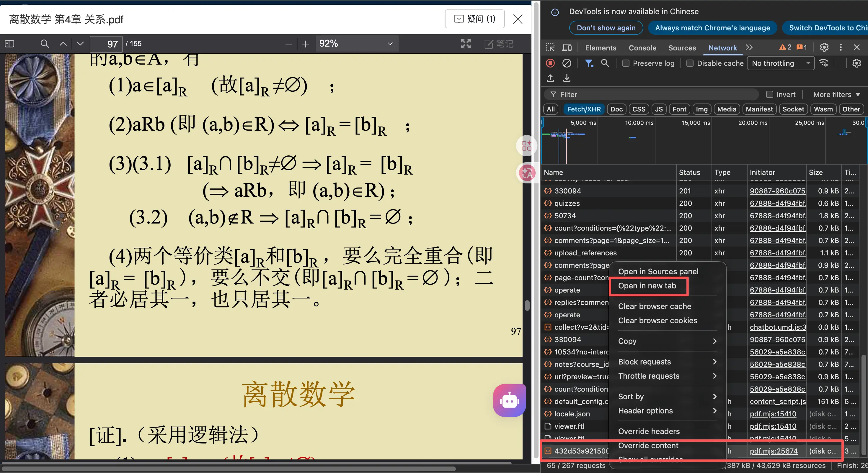Viewport: 868px width, 473px height.
Task: Toggle device toolbar icon in DevTools
Action: pyautogui.click(x=567, y=47)
